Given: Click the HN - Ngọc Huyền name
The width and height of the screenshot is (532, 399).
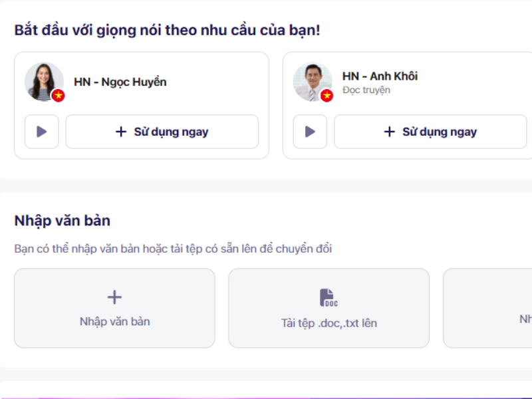Looking at the screenshot, I should point(120,82).
